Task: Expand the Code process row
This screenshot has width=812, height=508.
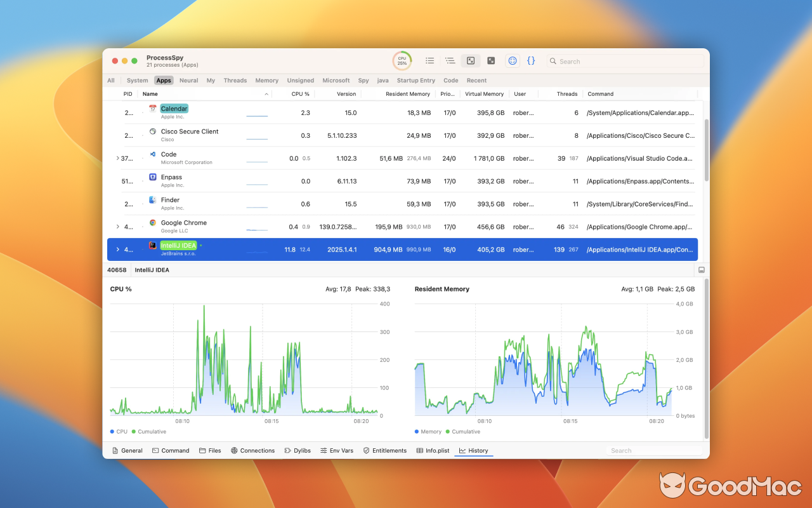Action: (x=118, y=158)
